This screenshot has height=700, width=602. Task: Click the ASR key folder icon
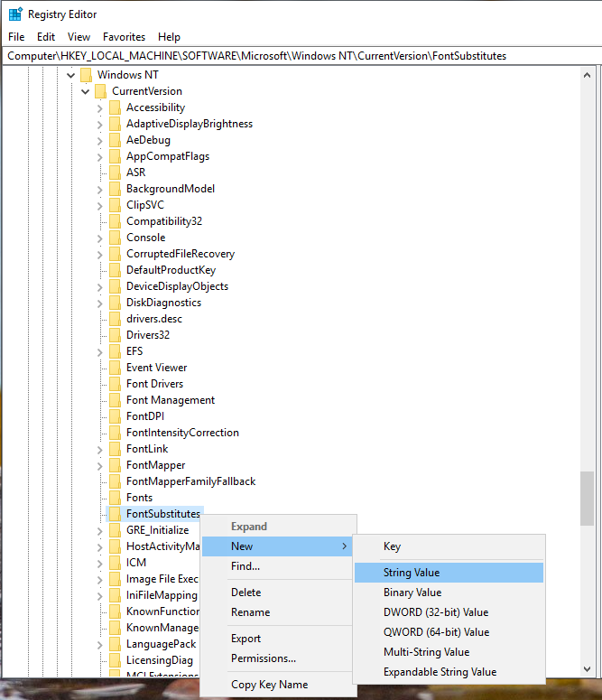click(116, 173)
